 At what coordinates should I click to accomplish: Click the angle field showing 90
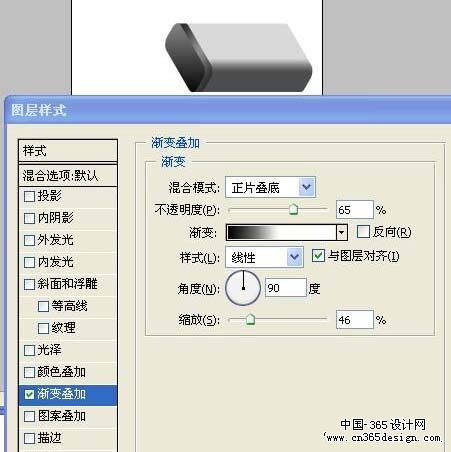286,288
